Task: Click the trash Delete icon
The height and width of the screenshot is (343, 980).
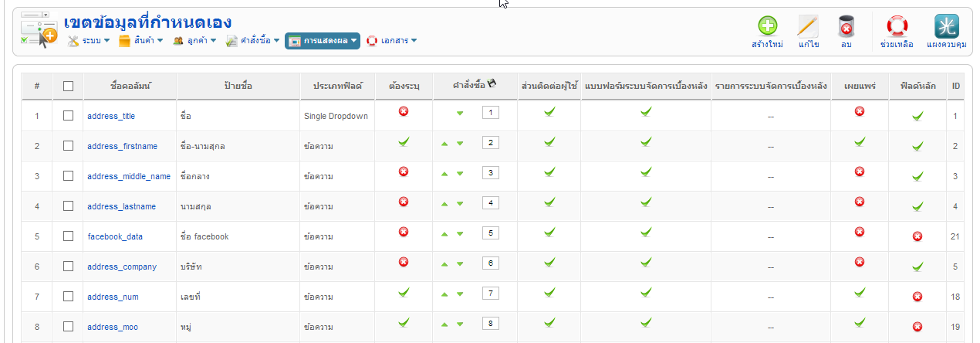Action: 846,27
